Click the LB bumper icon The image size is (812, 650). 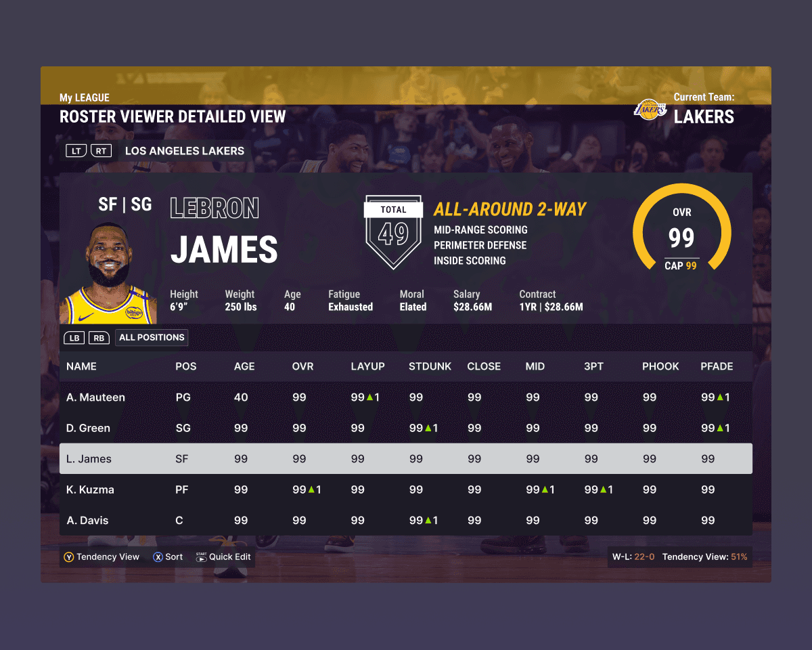coord(74,338)
